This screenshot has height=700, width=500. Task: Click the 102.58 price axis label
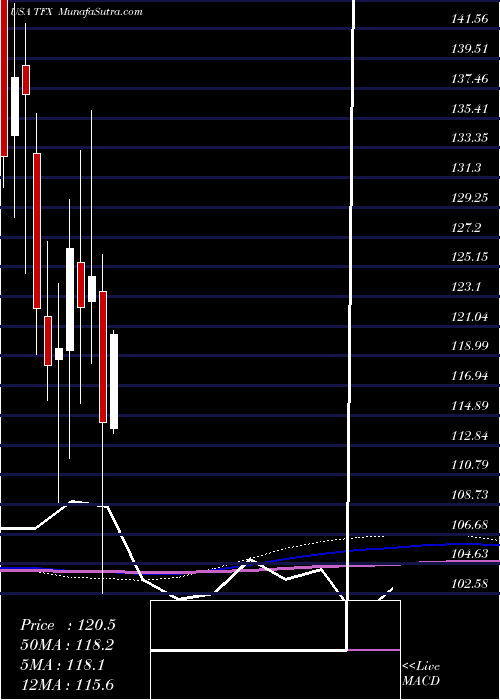(470, 583)
